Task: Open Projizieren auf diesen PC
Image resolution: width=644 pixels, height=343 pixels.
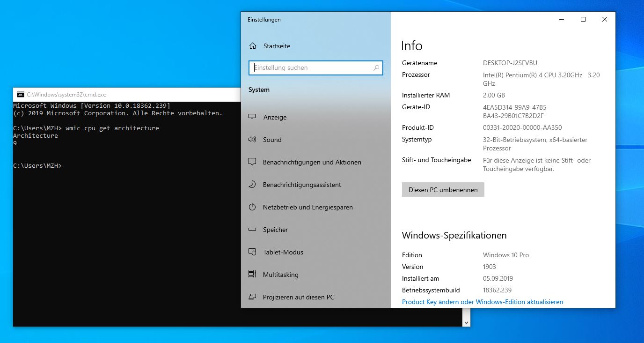Action: click(316, 297)
